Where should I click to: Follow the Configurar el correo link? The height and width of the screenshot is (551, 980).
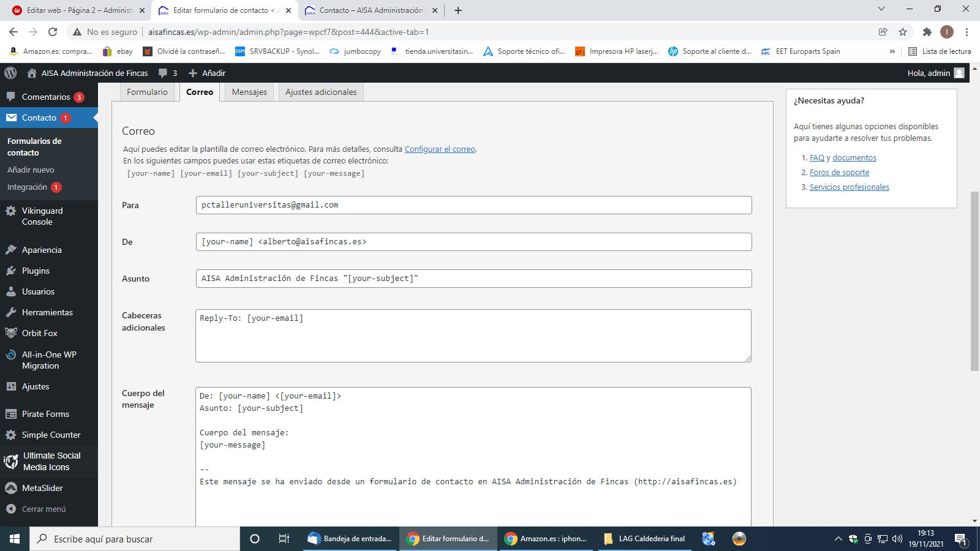440,149
